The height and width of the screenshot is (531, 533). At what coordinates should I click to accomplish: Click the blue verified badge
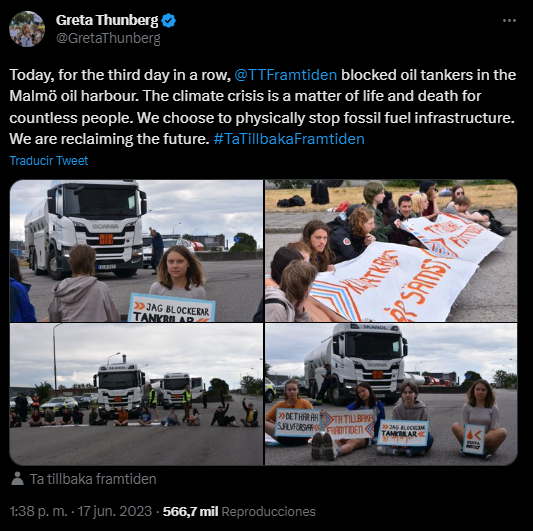tap(168, 21)
